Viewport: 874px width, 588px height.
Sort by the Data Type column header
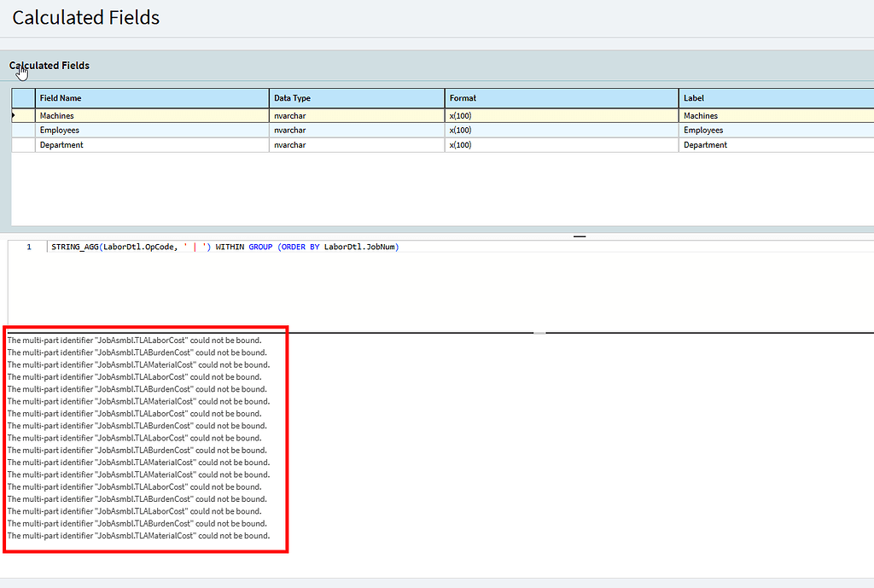point(357,98)
